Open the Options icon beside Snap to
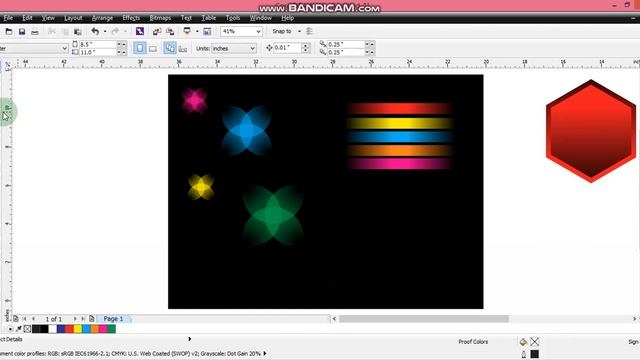 (309, 31)
